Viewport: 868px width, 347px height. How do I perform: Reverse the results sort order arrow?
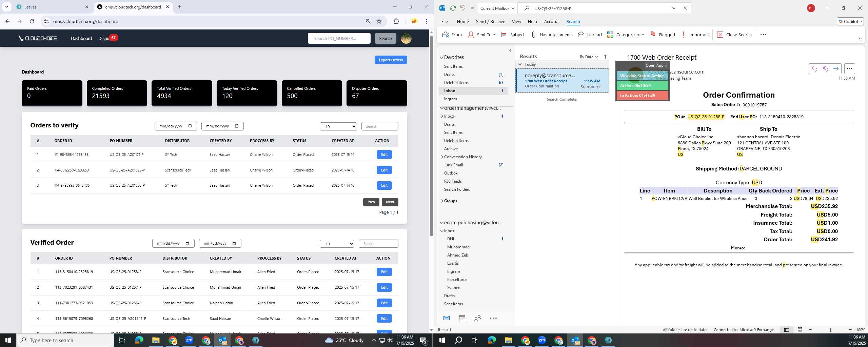(x=605, y=57)
